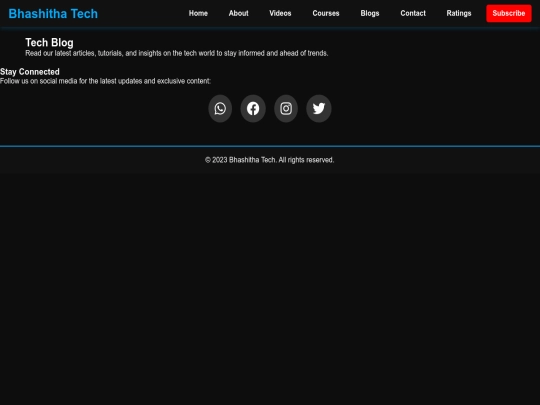
Task: Open the WhatsApp social icon
Action: [220, 108]
